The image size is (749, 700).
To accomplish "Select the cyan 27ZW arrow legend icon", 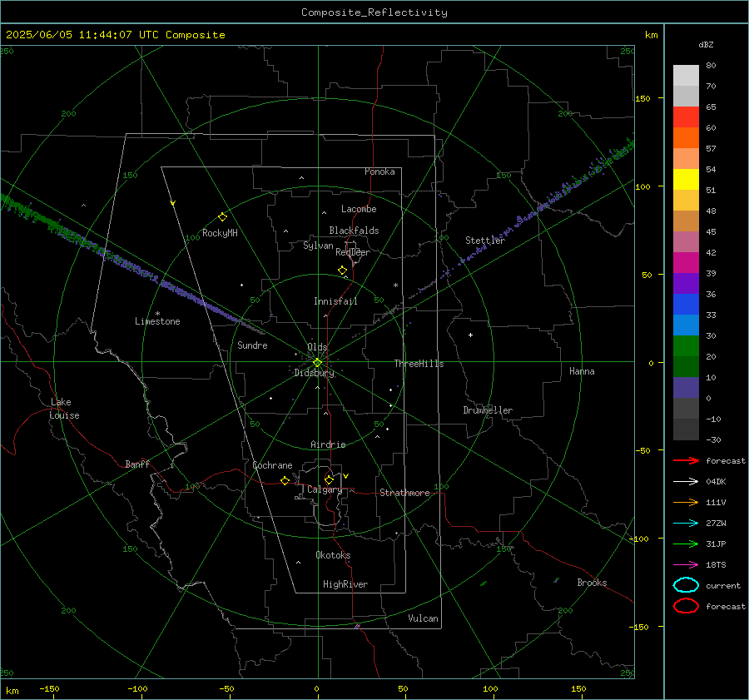I will click(x=686, y=524).
